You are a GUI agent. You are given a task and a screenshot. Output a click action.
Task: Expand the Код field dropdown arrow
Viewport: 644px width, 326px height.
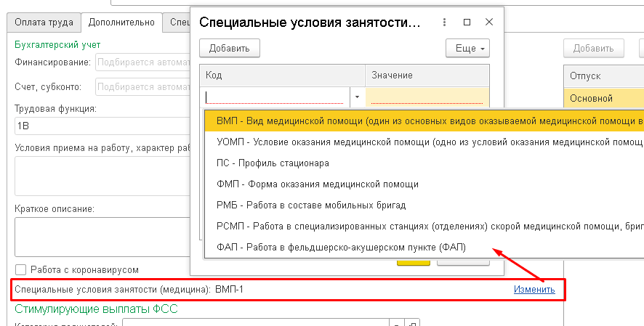pos(357,97)
